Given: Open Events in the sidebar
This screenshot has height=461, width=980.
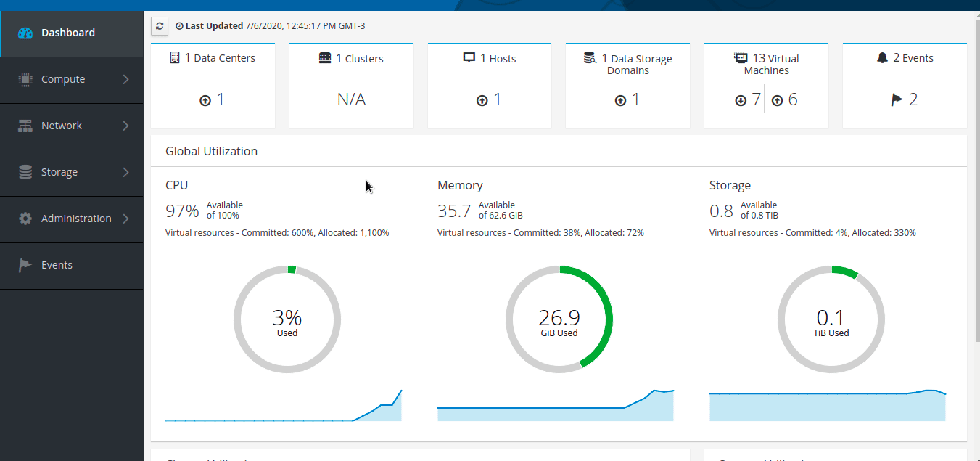Looking at the screenshot, I should [x=57, y=265].
